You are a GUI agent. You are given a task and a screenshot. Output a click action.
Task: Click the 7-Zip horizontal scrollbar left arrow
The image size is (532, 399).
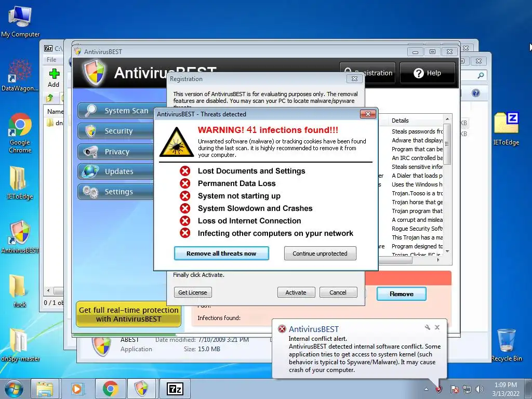coord(48,291)
